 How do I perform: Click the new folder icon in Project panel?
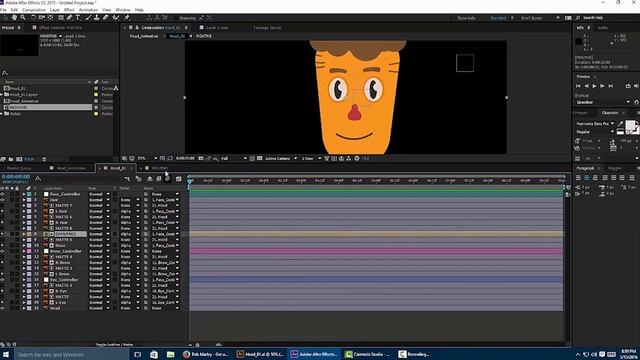click(x=11, y=159)
